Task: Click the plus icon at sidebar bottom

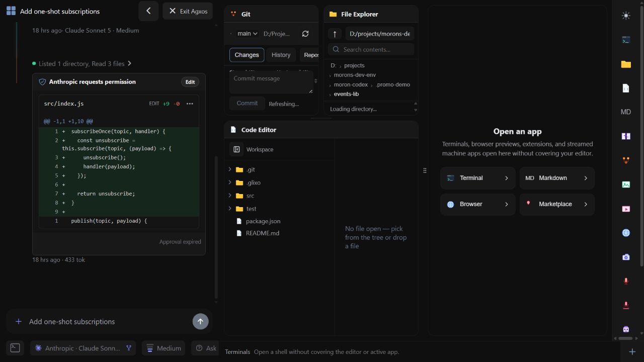Action: pyautogui.click(x=632, y=351)
